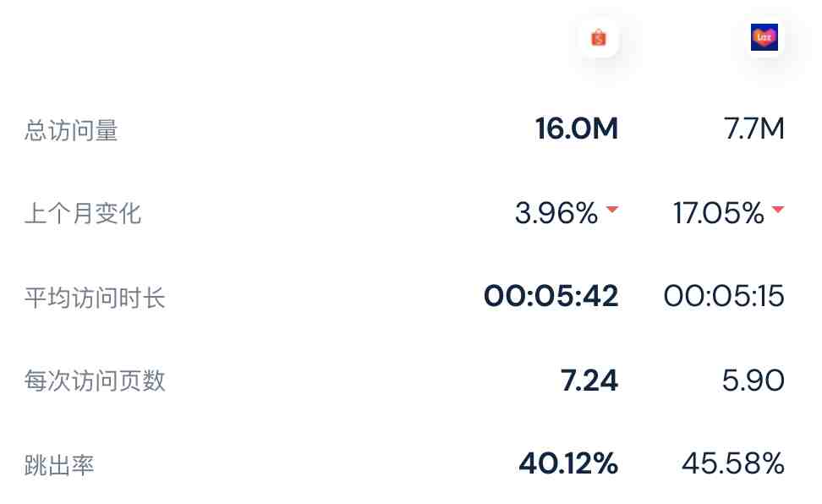Click the Shopee total visits value 16.0M
The height and width of the screenshot is (504, 822).
577,129
